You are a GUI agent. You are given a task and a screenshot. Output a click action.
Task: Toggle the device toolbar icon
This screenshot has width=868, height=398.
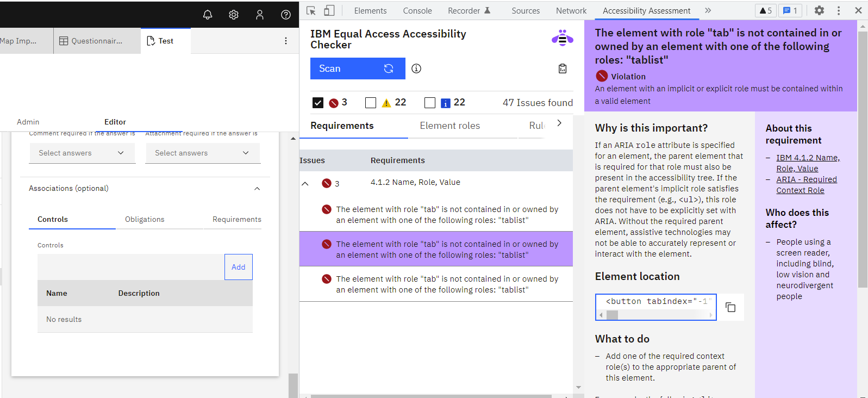click(329, 10)
